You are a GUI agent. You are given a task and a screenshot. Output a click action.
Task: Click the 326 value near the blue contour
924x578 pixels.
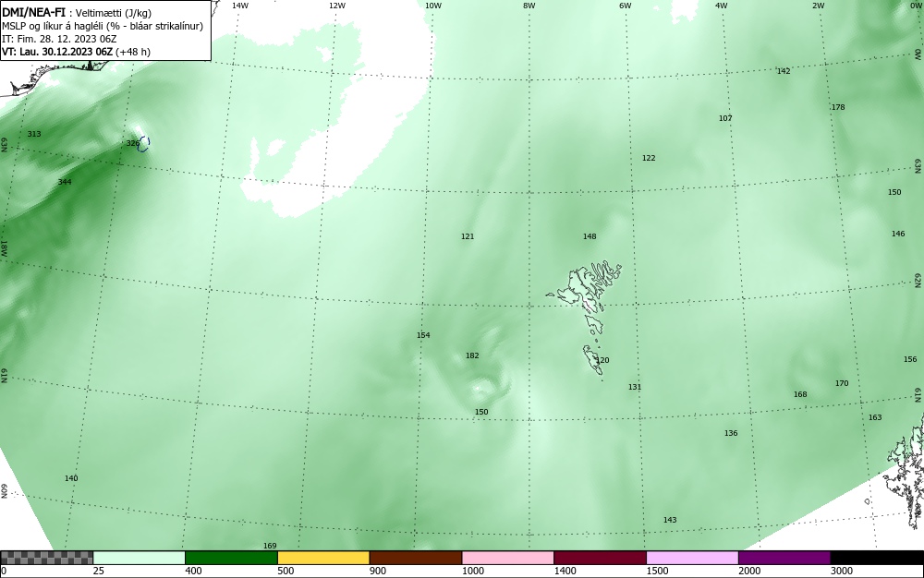point(132,143)
